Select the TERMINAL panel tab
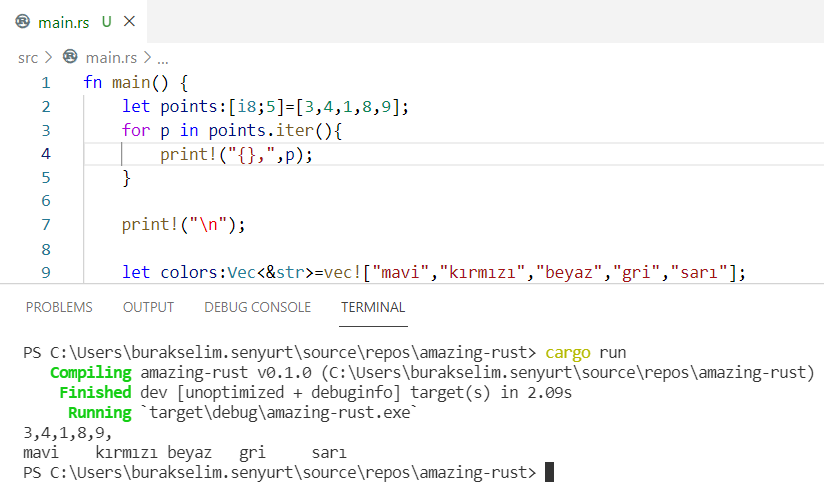Image resolution: width=824 pixels, height=483 pixels. [373, 307]
